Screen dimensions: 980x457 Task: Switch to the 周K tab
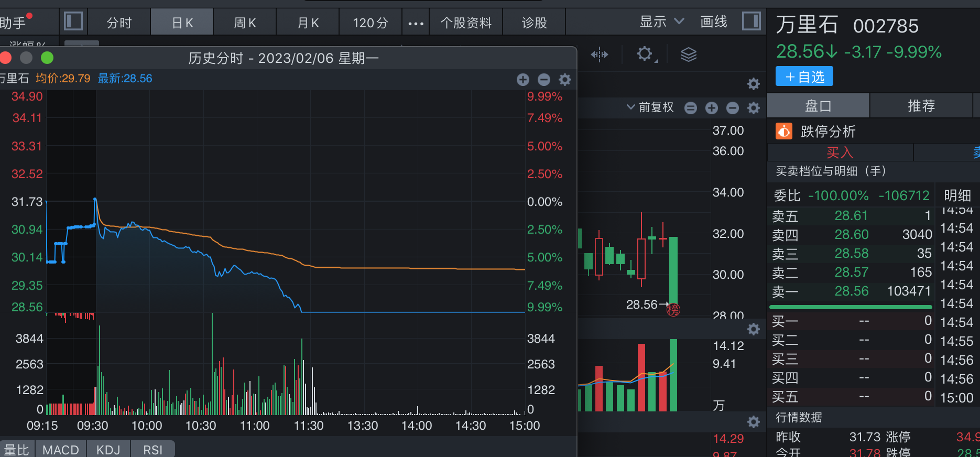pyautogui.click(x=245, y=23)
